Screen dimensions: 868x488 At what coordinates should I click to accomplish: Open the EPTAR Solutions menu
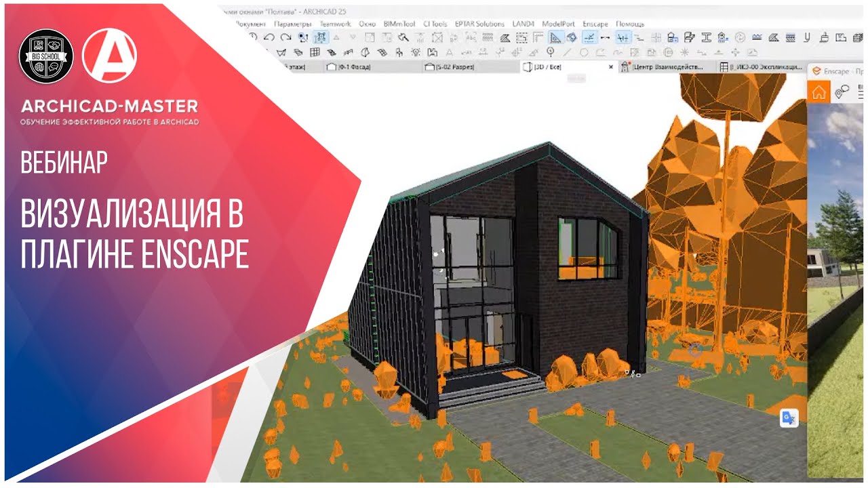click(x=479, y=24)
